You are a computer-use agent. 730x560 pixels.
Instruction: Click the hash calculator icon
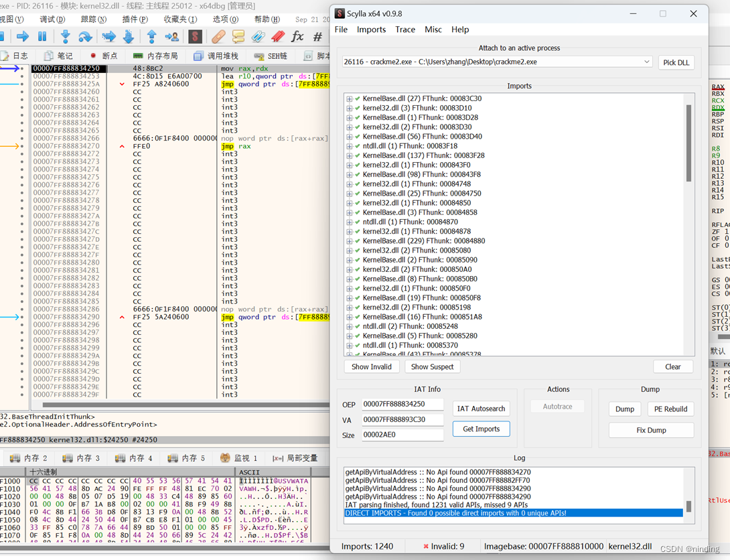(318, 36)
